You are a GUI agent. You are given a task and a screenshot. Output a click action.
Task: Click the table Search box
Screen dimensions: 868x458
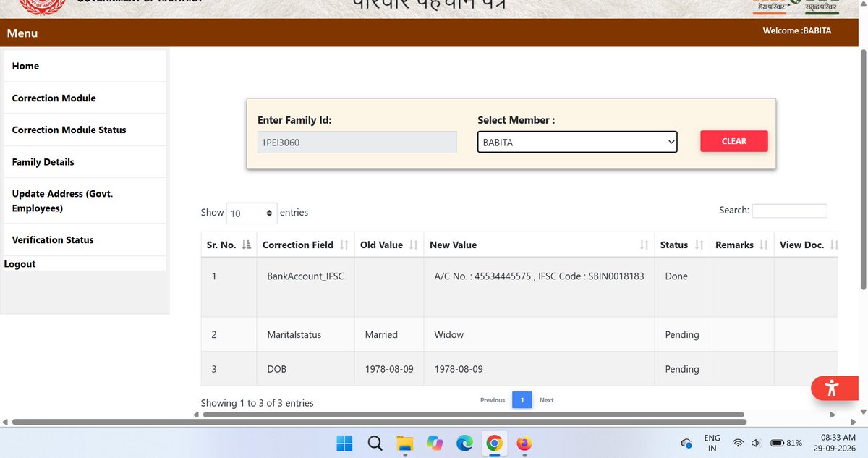789,211
